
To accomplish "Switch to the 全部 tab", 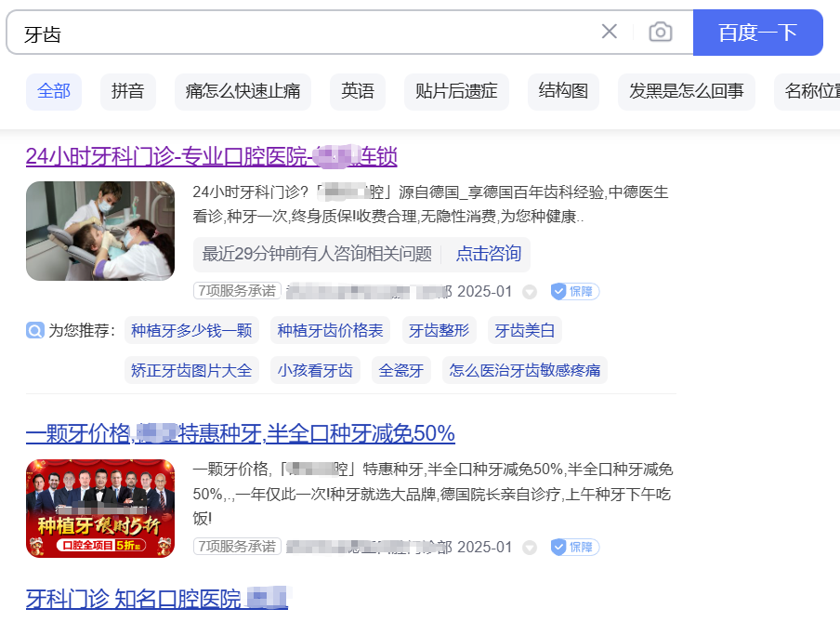I will point(53,91).
